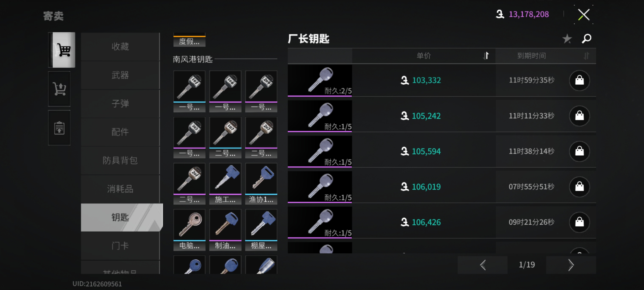Open the search magnifier icon

586,39
